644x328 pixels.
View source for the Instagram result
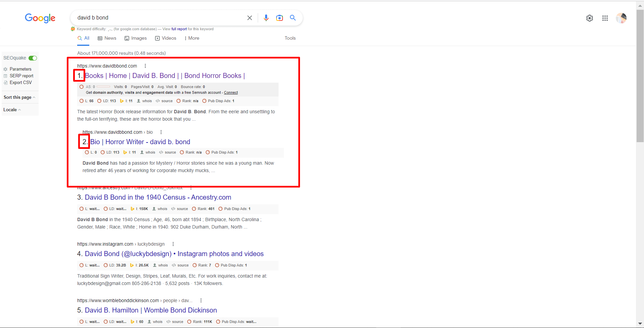180,265
